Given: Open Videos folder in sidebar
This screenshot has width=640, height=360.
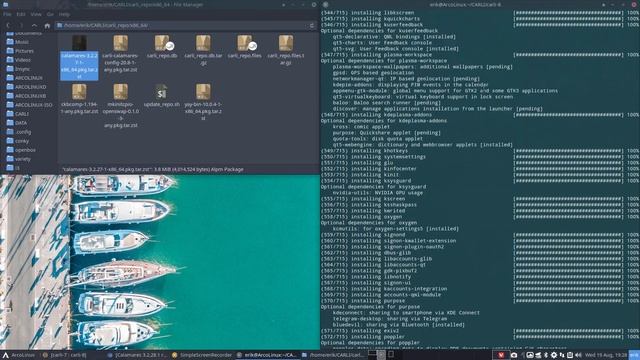Looking at the screenshot, I should click(19, 60).
